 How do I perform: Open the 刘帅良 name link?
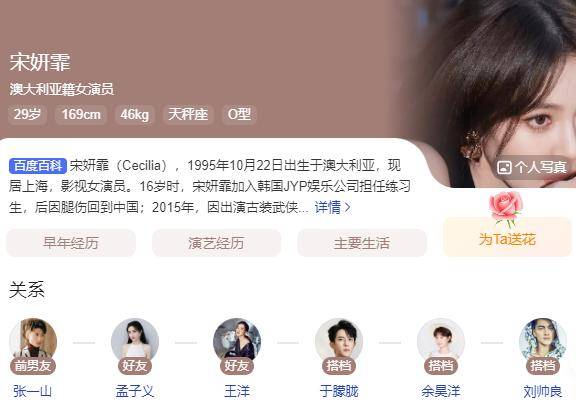click(x=543, y=391)
